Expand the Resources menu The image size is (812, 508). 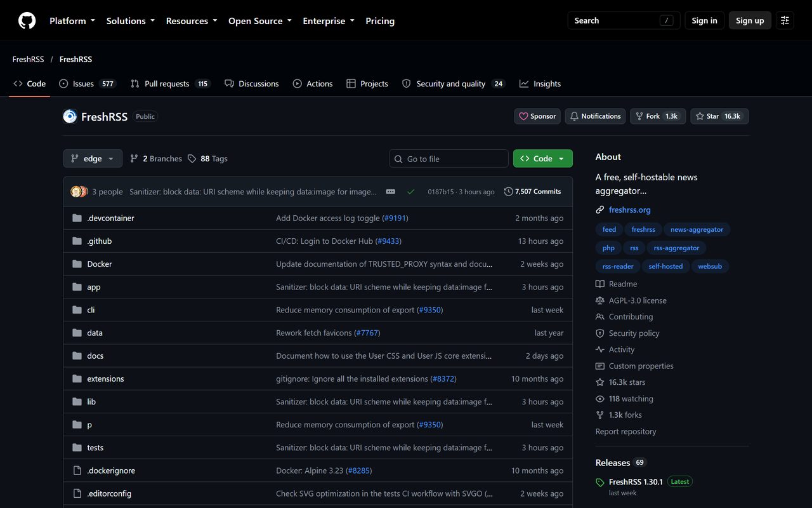pyautogui.click(x=192, y=20)
